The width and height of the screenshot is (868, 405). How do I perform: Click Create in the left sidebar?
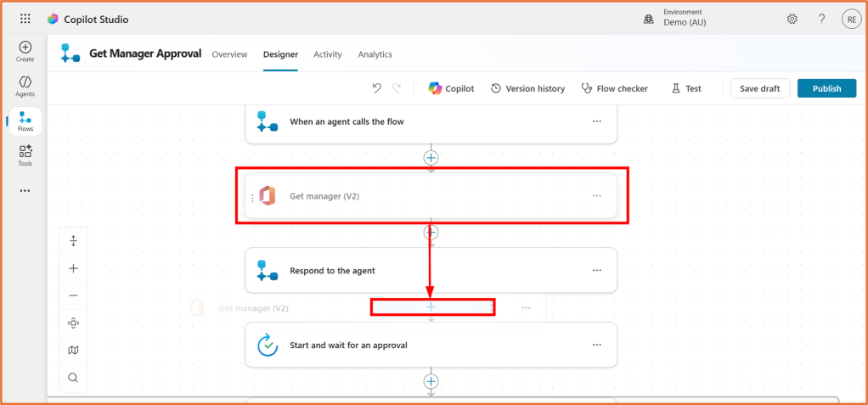[x=25, y=52]
